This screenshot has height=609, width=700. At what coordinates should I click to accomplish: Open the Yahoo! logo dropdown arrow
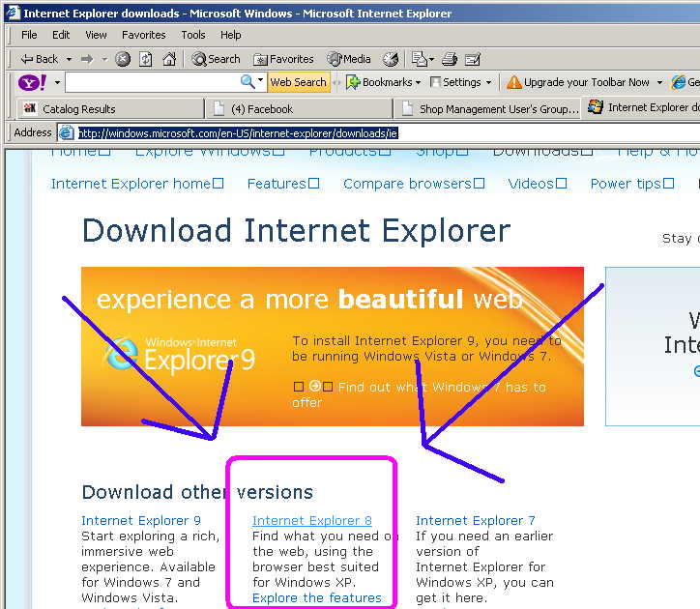[57, 82]
